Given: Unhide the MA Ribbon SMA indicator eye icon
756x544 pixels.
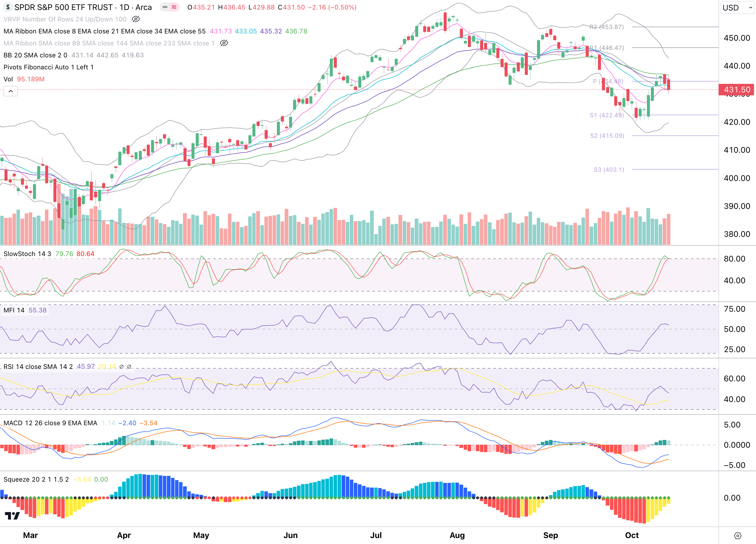Looking at the screenshot, I should [x=224, y=43].
